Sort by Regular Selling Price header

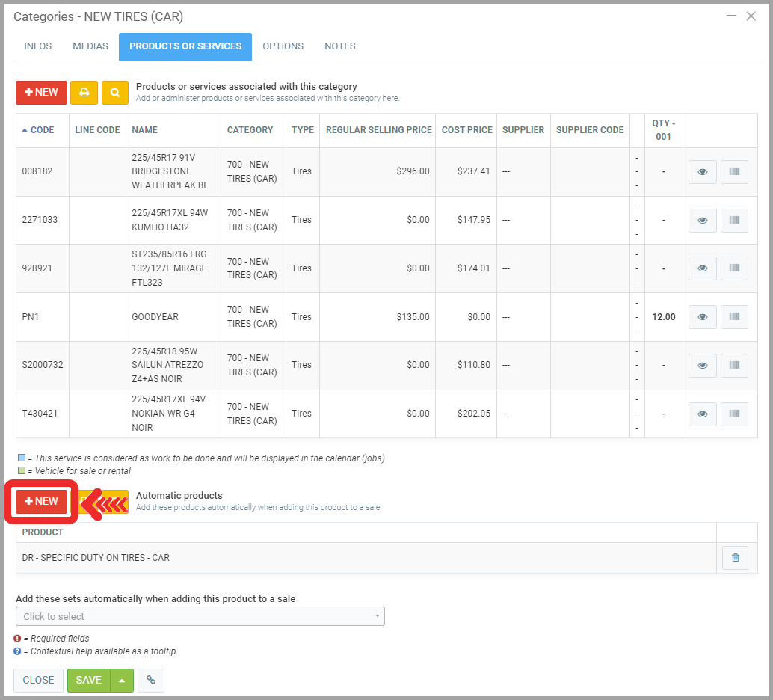pyautogui.click(x=378, y=130)
